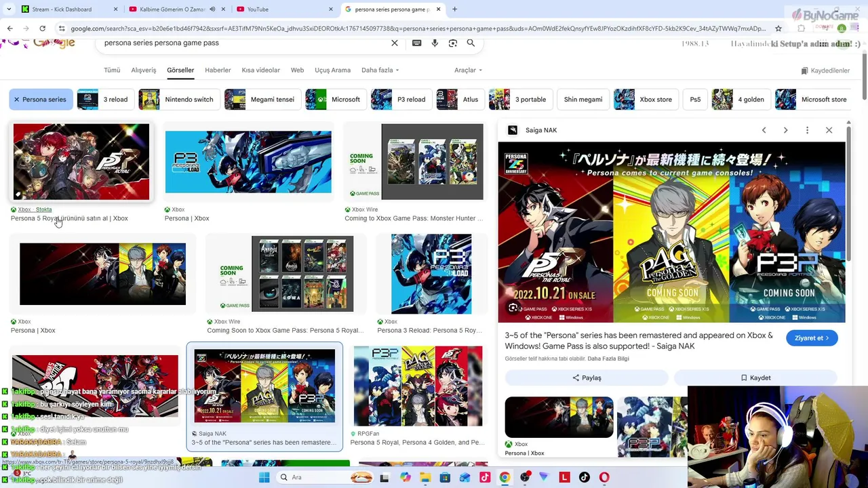This screenshot has width=868, height=488.
Task: Start a voice search with the microphone
Action: (435, 43)
